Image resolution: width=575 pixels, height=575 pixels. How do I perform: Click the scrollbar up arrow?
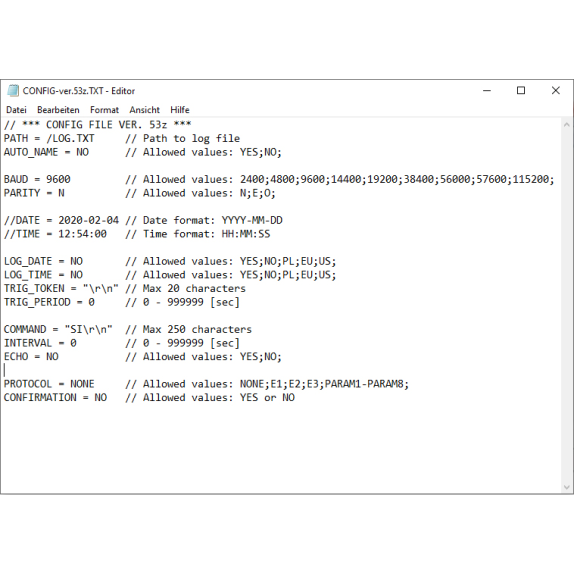click(567, 125)
